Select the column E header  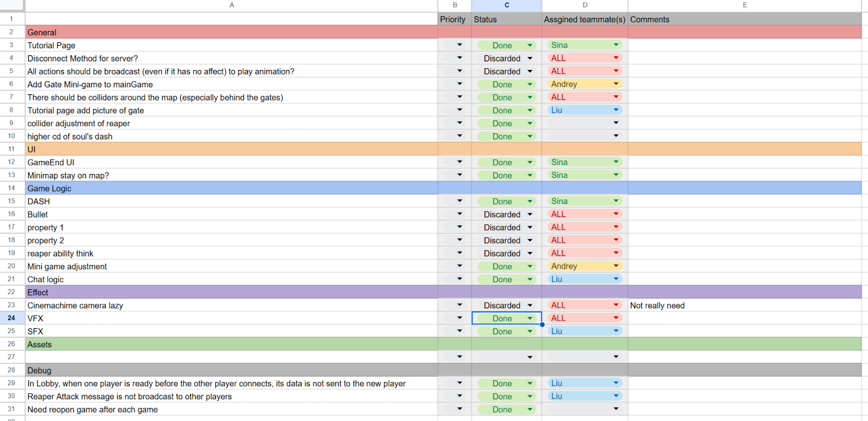[x=744, y=5]
